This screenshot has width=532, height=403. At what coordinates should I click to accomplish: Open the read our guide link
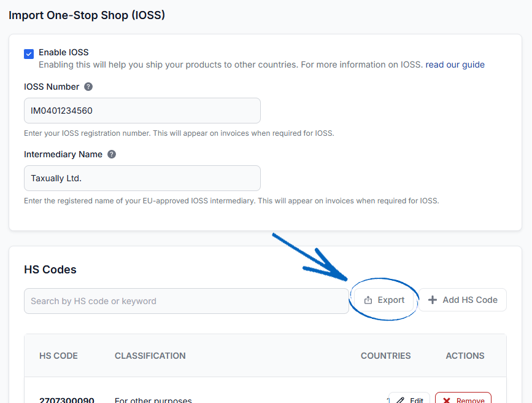[x=455, y=65]
